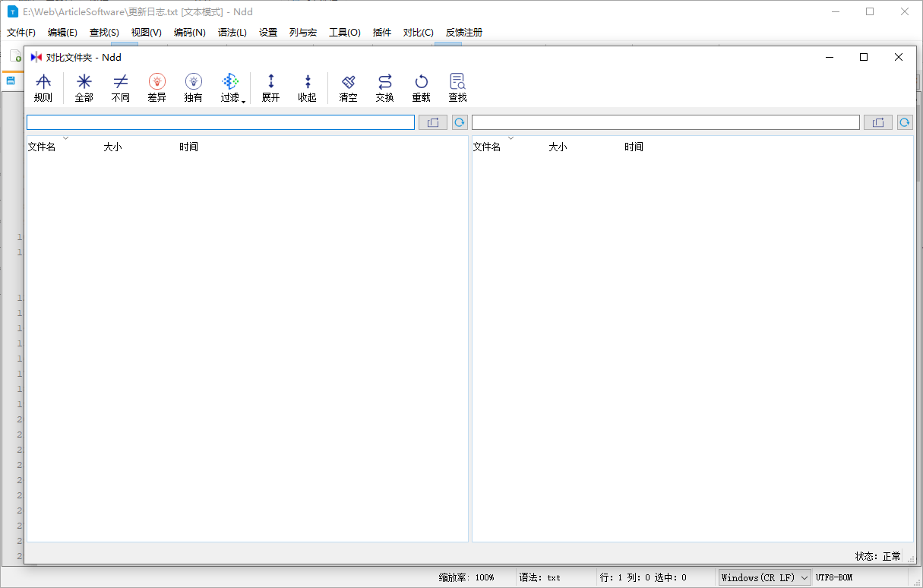Toggle the 独有 unique-files view
This screenshot has height=588, width=923.
pos(193,87)
